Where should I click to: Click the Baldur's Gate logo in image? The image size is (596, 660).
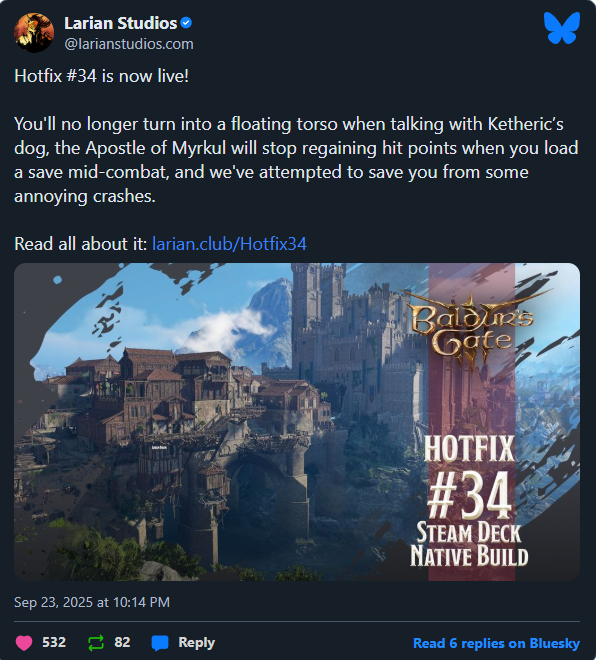point(473,330)
